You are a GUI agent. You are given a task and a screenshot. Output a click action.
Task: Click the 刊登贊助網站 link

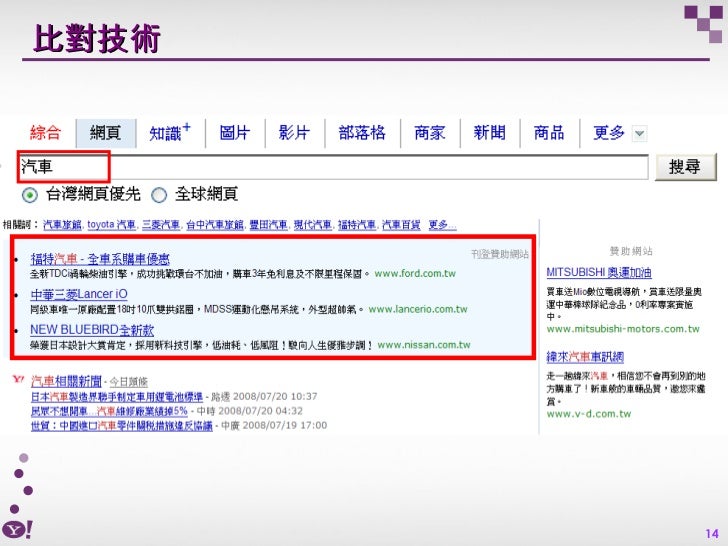click(x=500, y=254)
